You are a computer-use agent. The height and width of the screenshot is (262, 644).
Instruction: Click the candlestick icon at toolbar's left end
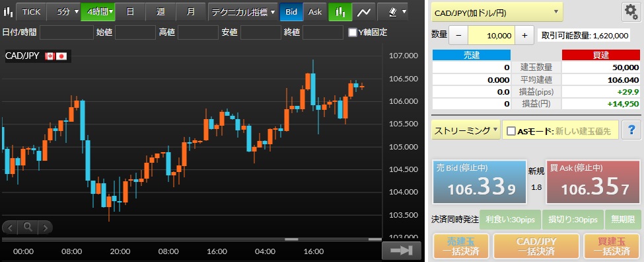coord(7,11)
